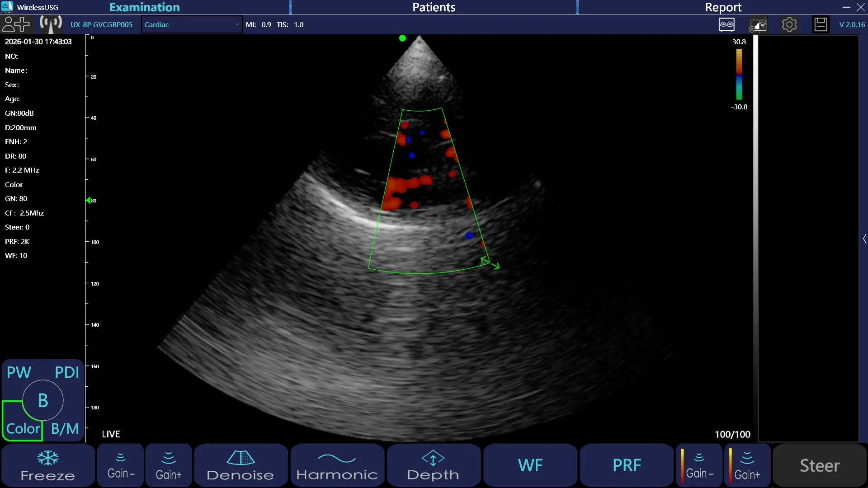868x488 pixels.
Task: Select B/M imaging mode
Action: (x=65, y=428)
